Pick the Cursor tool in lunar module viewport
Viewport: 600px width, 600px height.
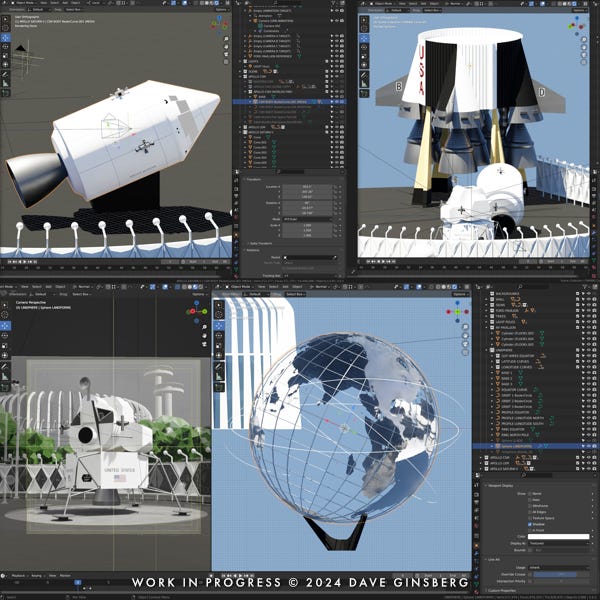click(5, 315)
